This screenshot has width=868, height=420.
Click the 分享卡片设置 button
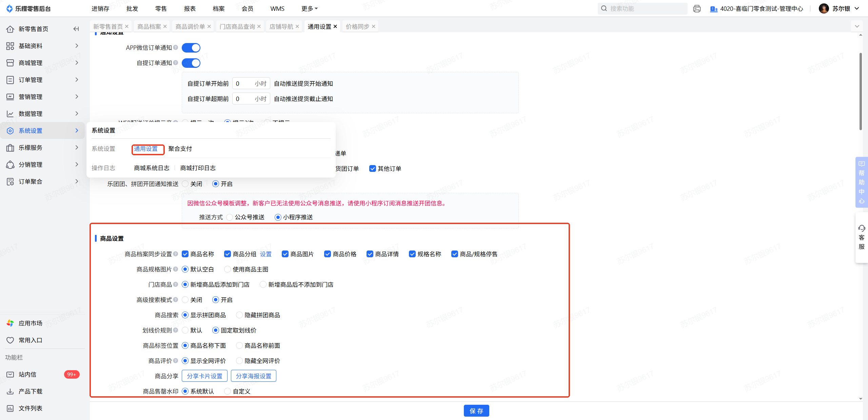pos(204,376)
